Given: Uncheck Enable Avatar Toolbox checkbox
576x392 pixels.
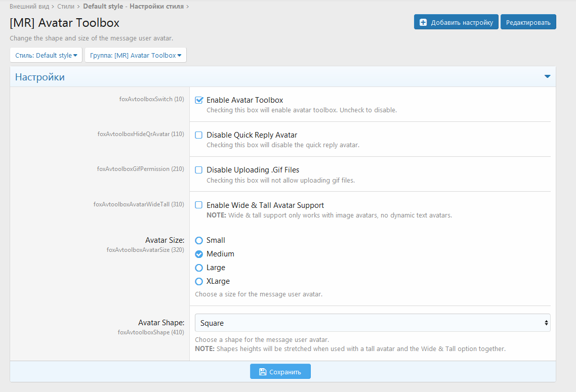Looking at the screenshot, I should point(199,100).
